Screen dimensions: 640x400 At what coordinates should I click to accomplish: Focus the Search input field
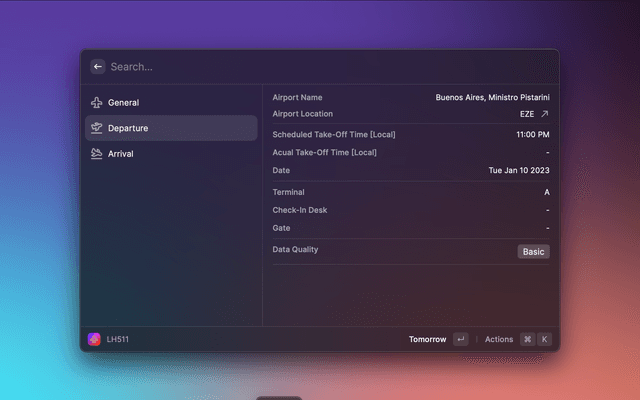point(300,66)
